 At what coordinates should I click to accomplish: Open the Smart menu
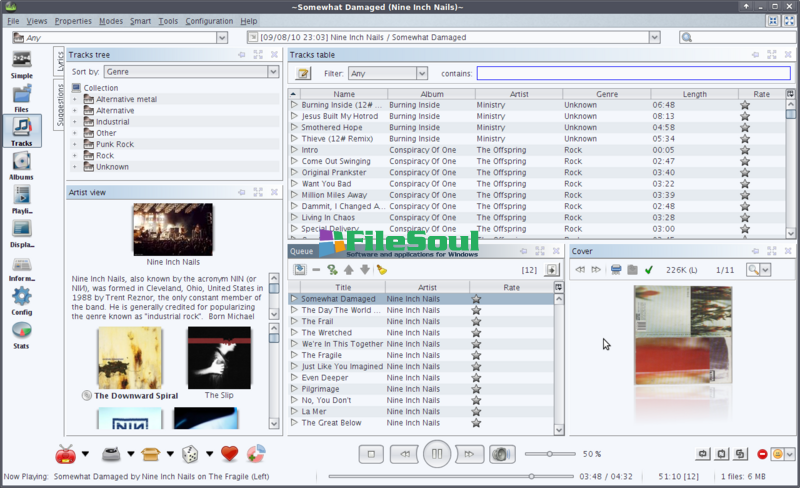coord(140,21)
